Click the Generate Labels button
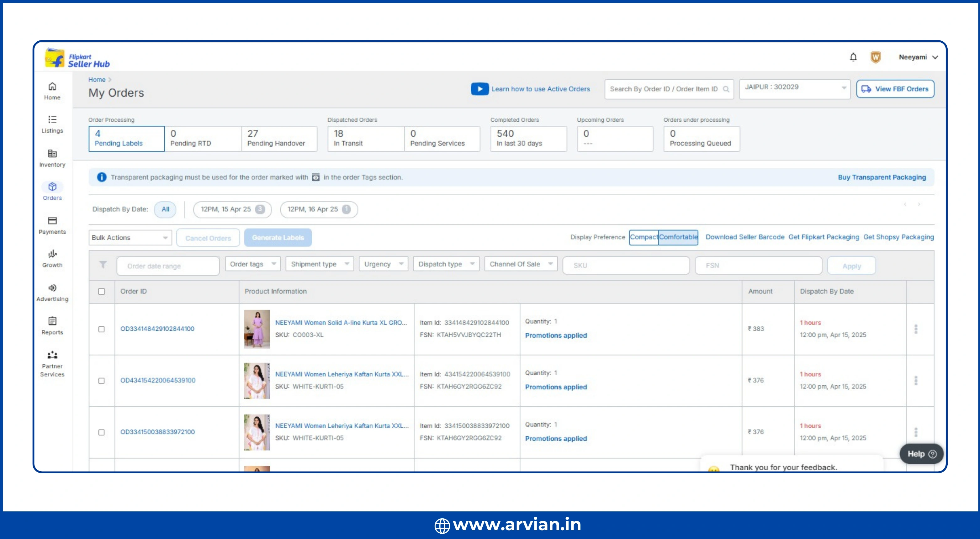Screen dimensions: 980x539 (278, 237)
